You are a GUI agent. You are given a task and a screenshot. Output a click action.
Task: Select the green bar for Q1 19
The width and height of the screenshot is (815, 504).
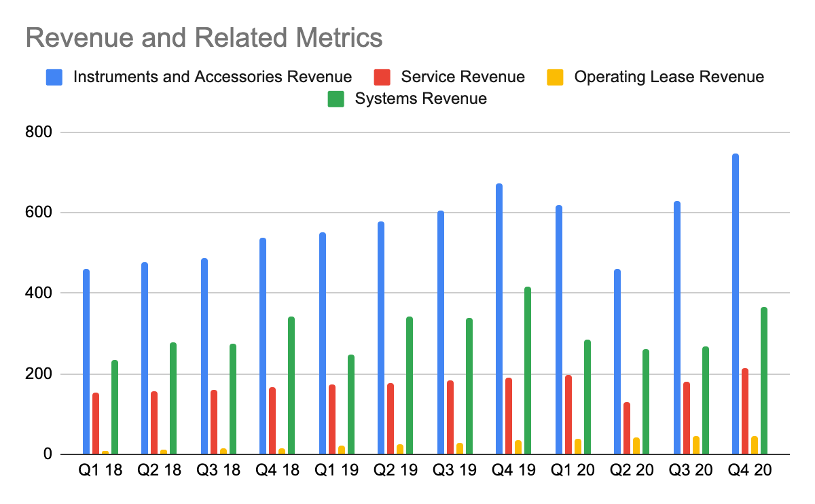pyautogui.click(x=351, y=404)
